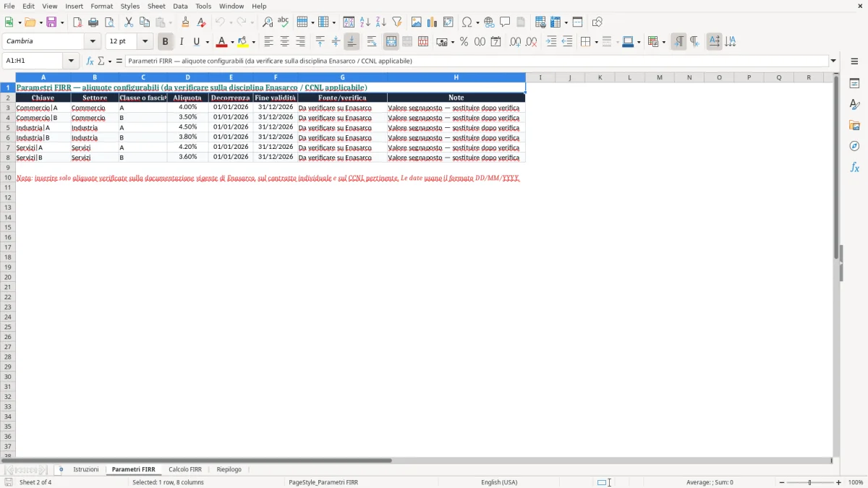
Task: Open the Borders dropdown arrow
Action: [x=596, y=42]
